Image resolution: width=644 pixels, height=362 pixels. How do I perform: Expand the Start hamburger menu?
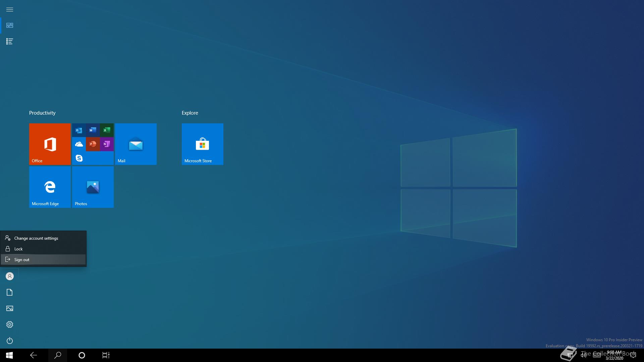click(x=9, y=9)
